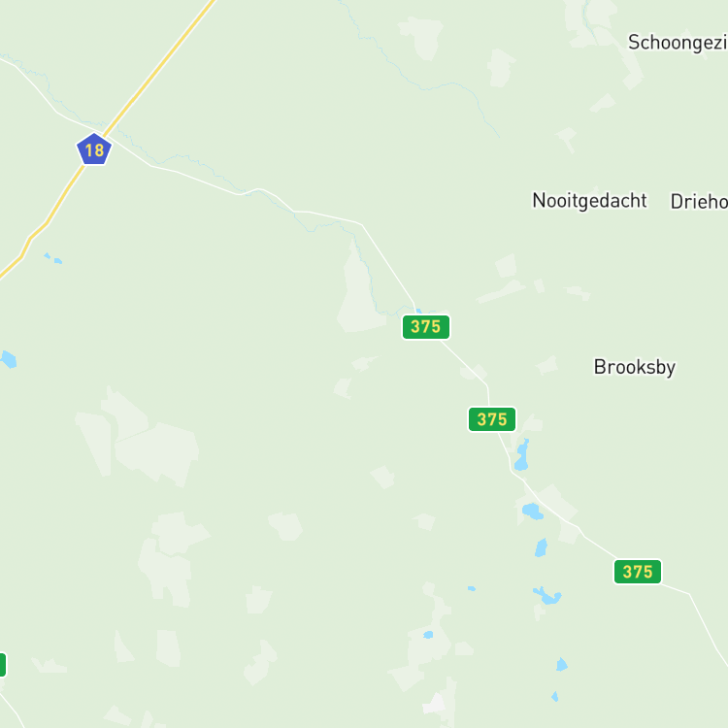Select the cut-off Drieho place label
The height and width of the screenshot is (728, 728).
[699, 202]
